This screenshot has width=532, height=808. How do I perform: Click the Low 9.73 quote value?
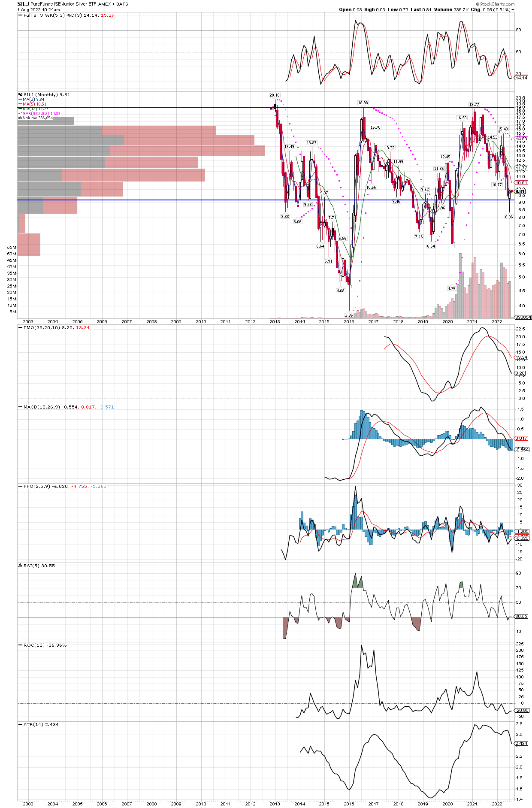(398, 9)
